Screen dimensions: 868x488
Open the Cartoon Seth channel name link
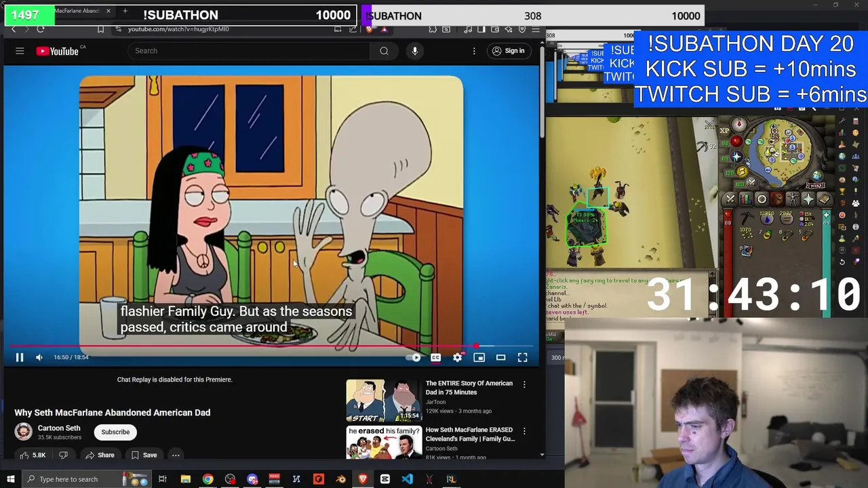click(59, 428)
